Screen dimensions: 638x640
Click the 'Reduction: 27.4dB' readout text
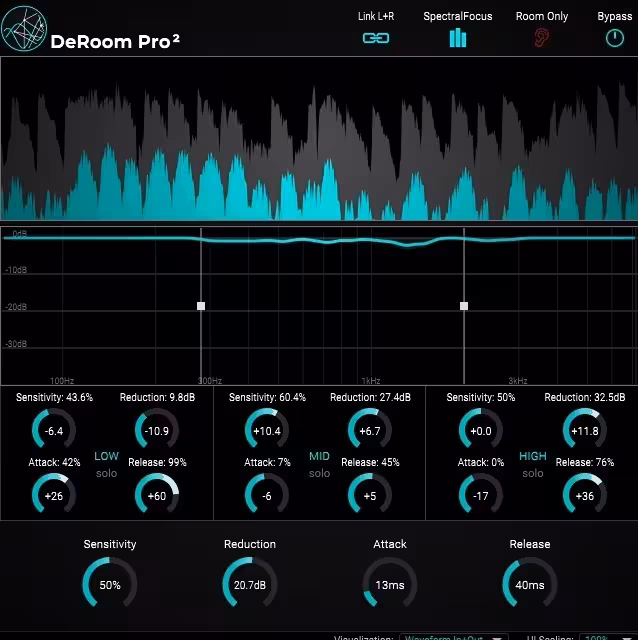click(x=370, y=397)
